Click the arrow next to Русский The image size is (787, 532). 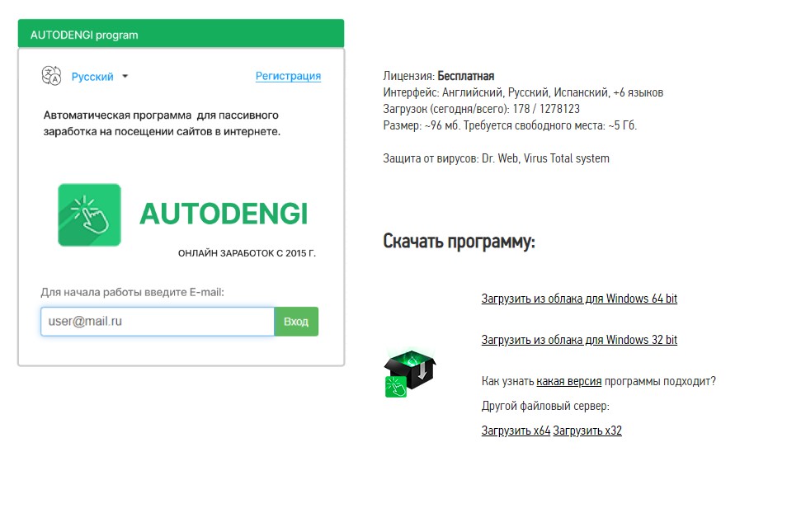(x=125, y=77)
